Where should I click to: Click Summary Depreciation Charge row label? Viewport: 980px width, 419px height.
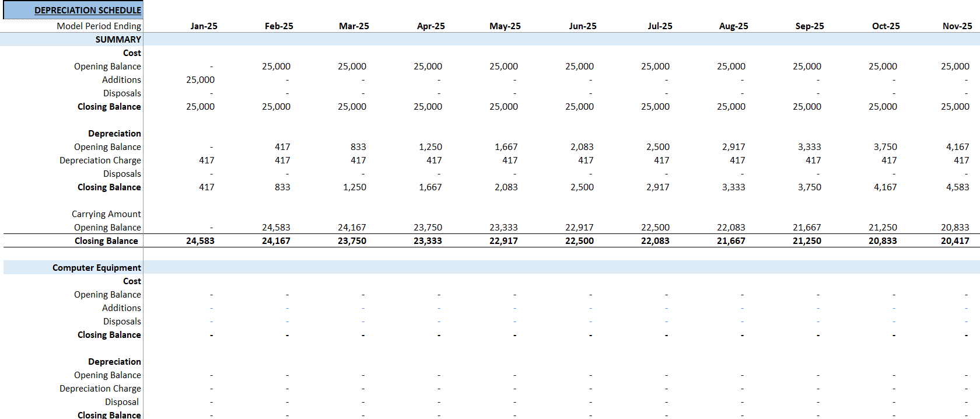[100, 160]
